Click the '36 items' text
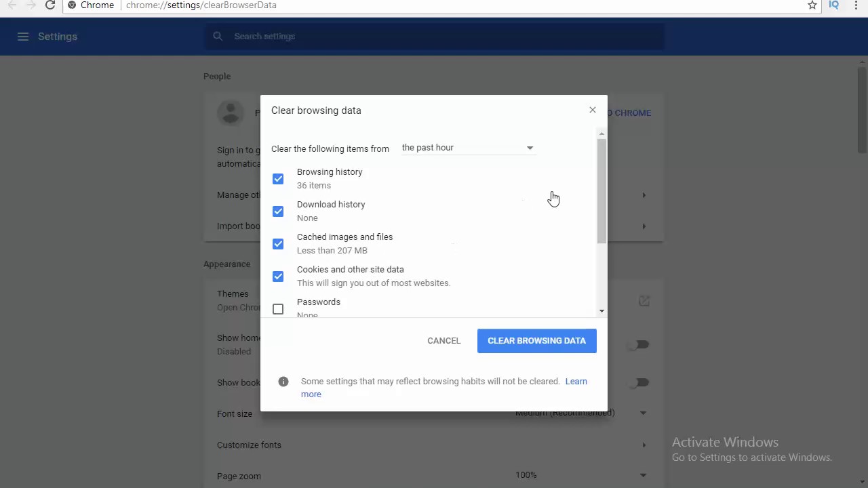 click(314, 186)
